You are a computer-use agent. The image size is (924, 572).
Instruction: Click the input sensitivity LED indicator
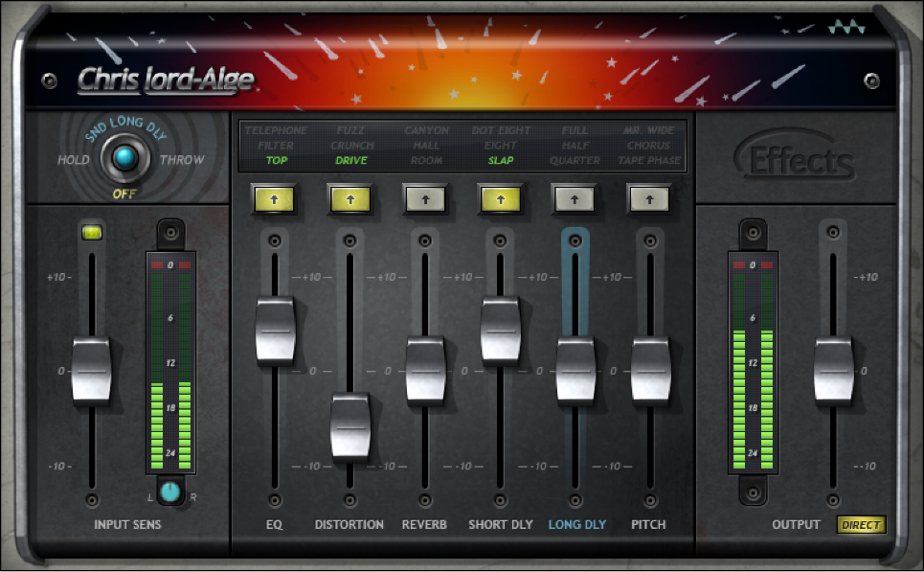[x=92, y=232]
